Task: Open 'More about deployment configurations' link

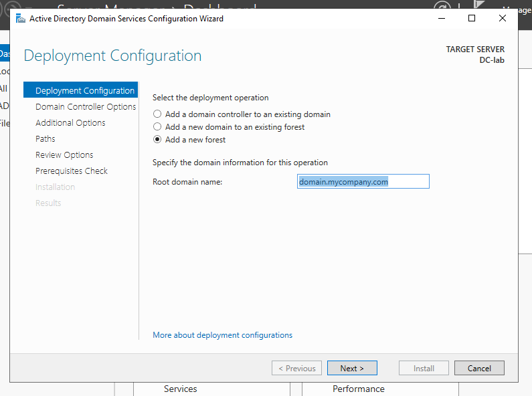Action: pyautogui.click(x=222, y=335)
